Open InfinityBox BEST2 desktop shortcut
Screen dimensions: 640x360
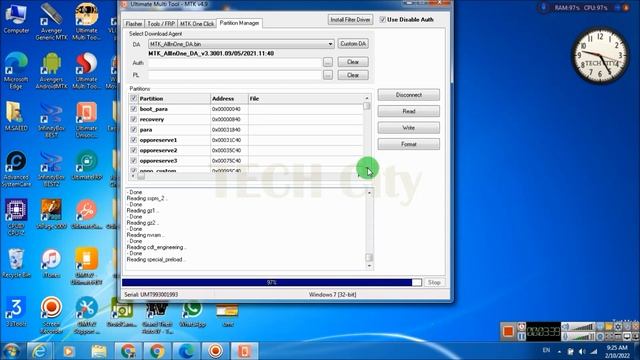51,168
